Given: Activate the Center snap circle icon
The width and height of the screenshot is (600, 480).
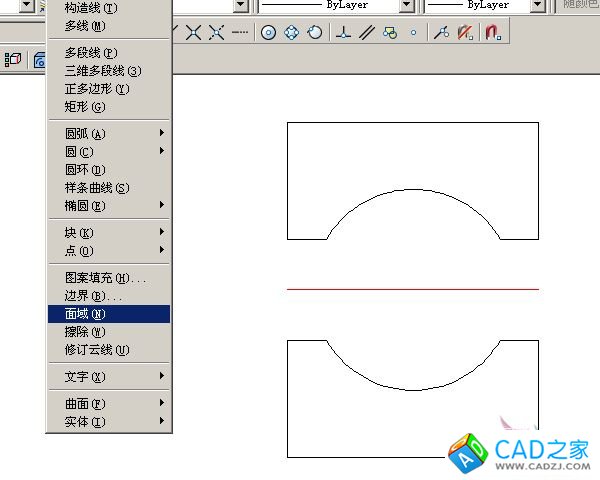Looking at the screenshot, I should point(268,33).
